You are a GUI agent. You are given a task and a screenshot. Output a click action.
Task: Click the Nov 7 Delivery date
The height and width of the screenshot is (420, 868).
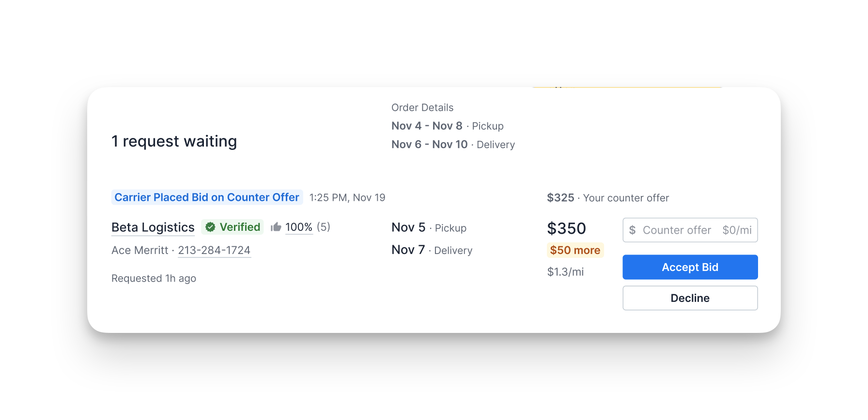[x=432, y=250]
